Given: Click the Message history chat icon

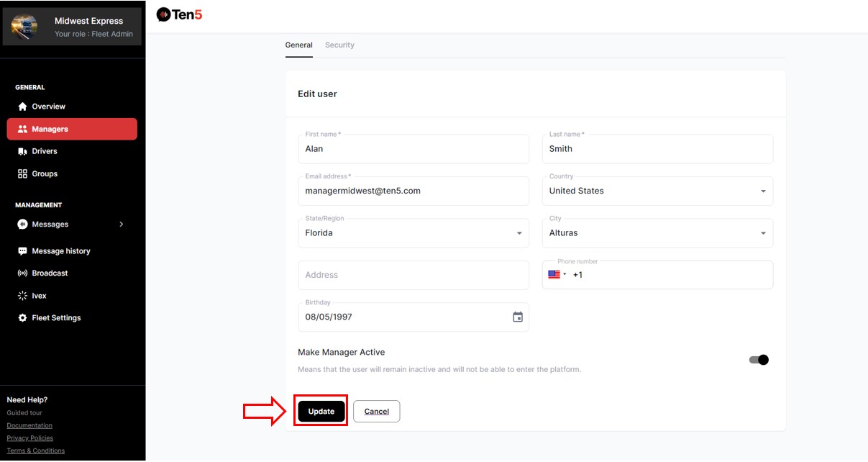Looking at the screenshot, I should point(22,251).
